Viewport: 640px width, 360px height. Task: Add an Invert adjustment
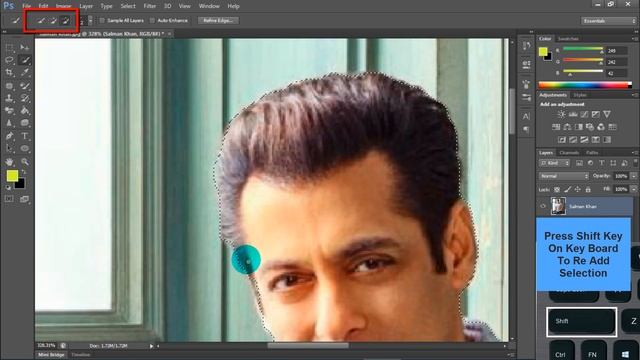coord(562,140)
